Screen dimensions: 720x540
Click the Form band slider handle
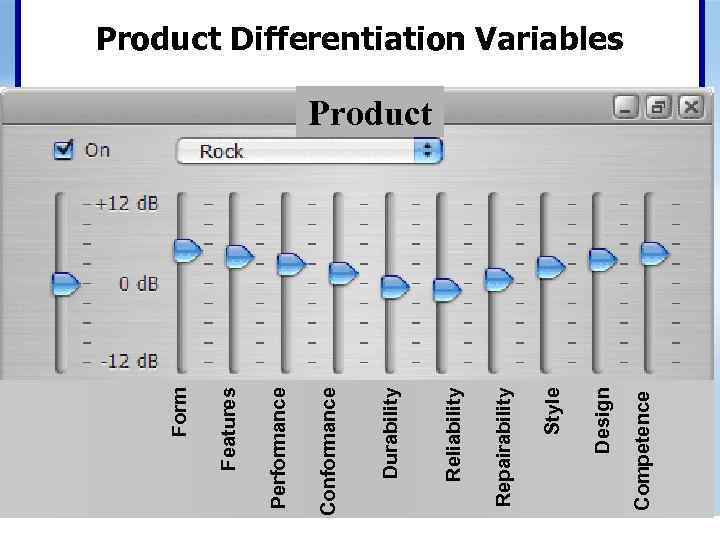pyautogui.click(x=187, y=250)
